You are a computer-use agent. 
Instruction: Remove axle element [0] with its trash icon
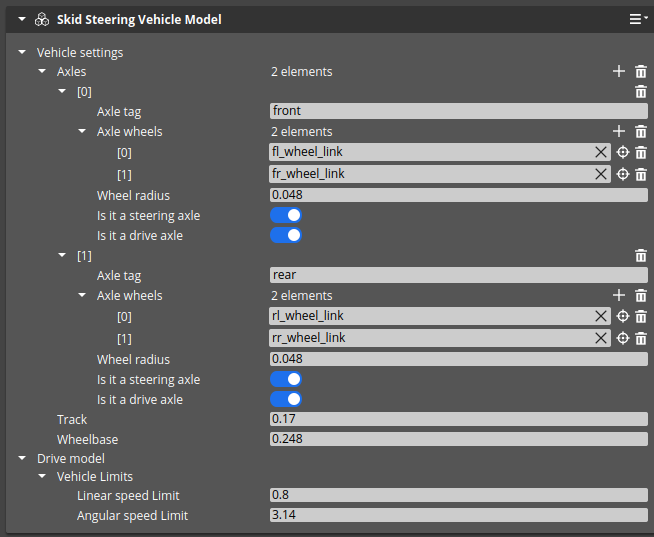click(641, 92)
